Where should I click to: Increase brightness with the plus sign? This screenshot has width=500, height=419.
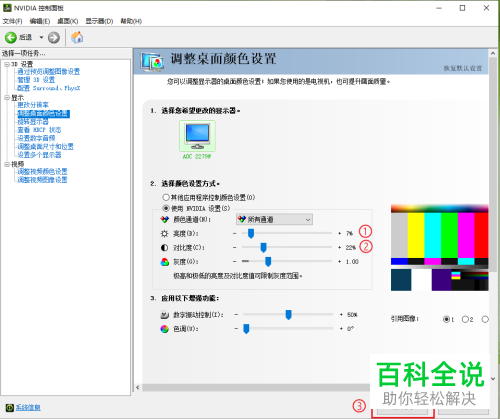pos(339,233)
